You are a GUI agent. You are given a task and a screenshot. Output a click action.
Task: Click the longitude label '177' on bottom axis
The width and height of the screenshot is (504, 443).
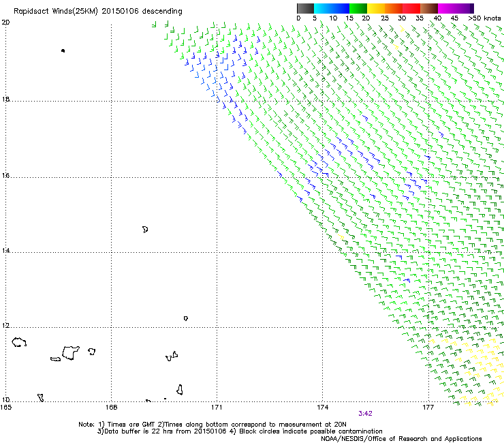[428, 408]
